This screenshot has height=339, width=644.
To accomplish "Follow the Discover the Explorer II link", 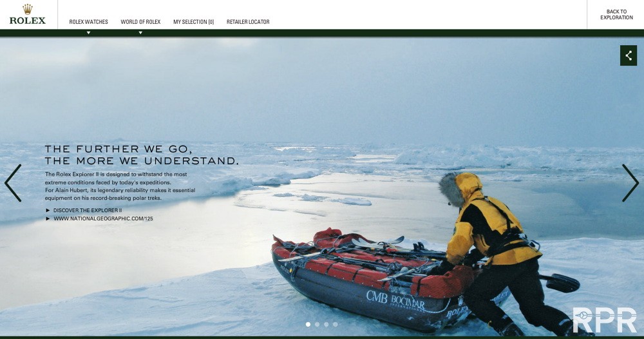I will tap(88, 210).
